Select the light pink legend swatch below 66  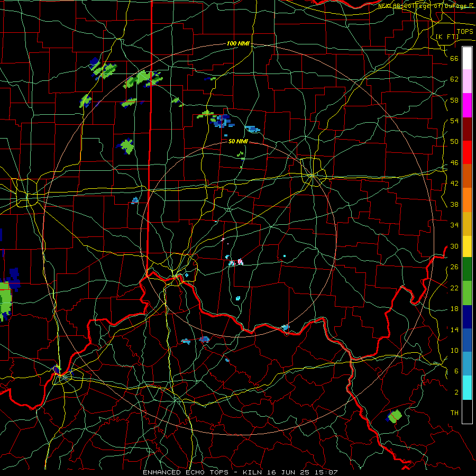(467, 81)
